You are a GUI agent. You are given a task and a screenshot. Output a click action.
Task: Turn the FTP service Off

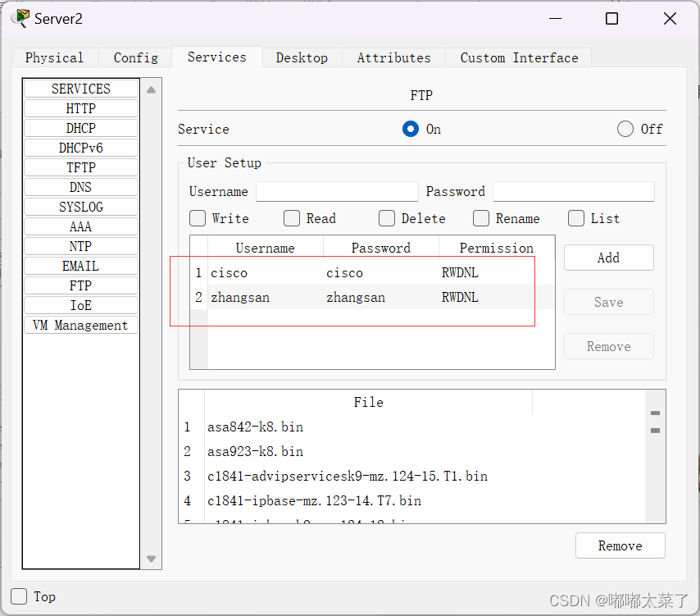(x=625, y=129)
